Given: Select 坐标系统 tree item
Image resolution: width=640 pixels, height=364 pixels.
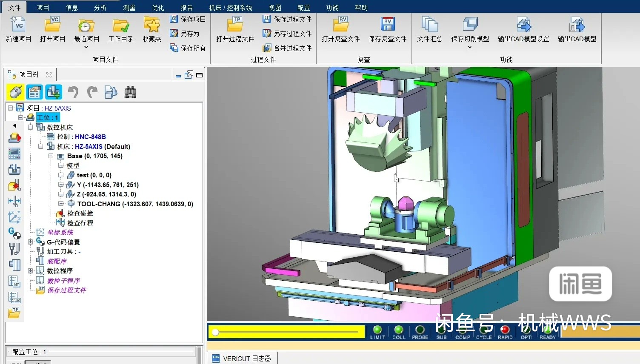Looking at the screenshot, I should [60, 233].
